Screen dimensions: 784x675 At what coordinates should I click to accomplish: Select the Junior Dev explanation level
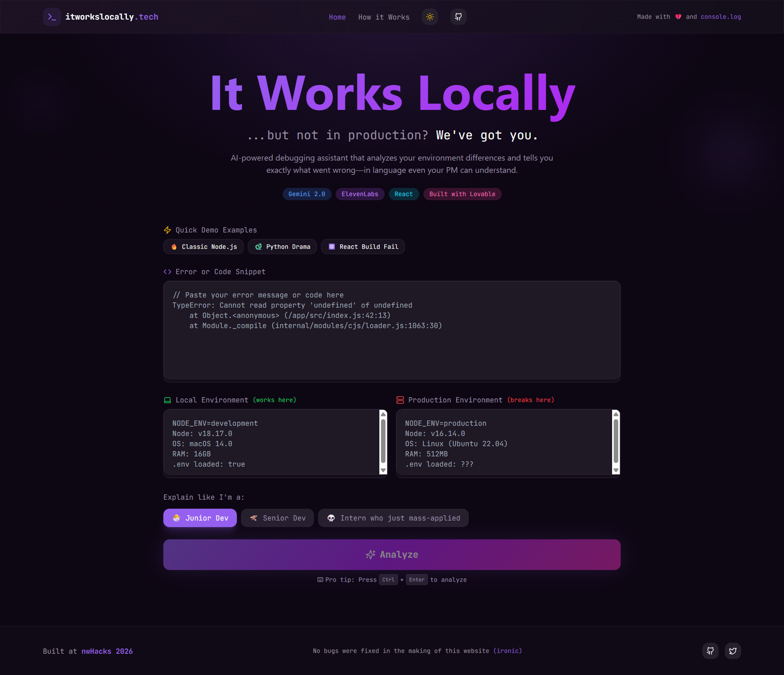200,518
